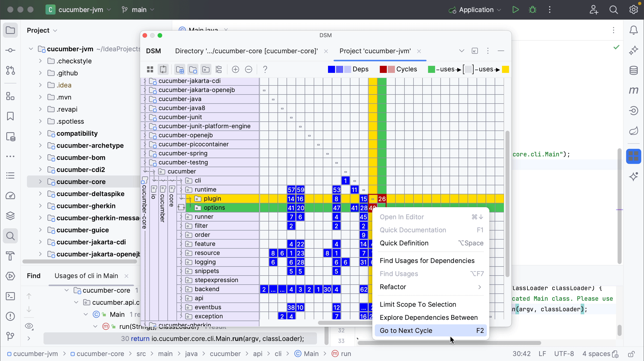The image size is (644, 361).
Task: Collapse the cucumber-jvm root node
Action: (x=31, y=49)
